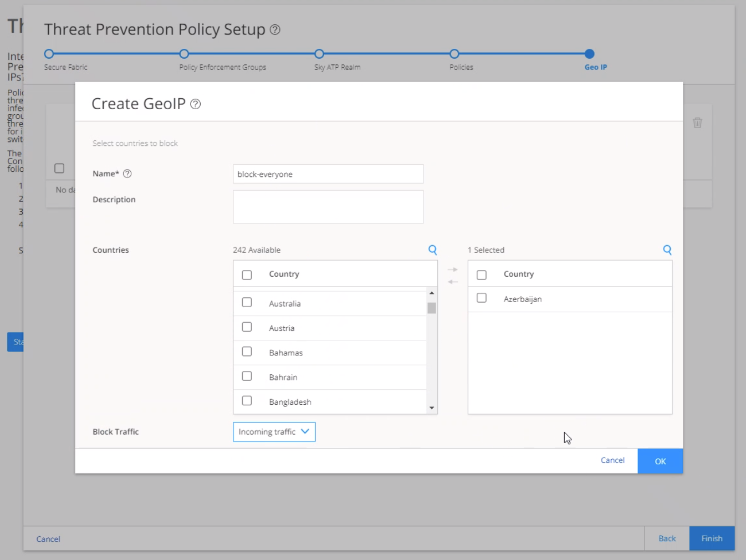Move checked countries back to Available list

[453, 282]
